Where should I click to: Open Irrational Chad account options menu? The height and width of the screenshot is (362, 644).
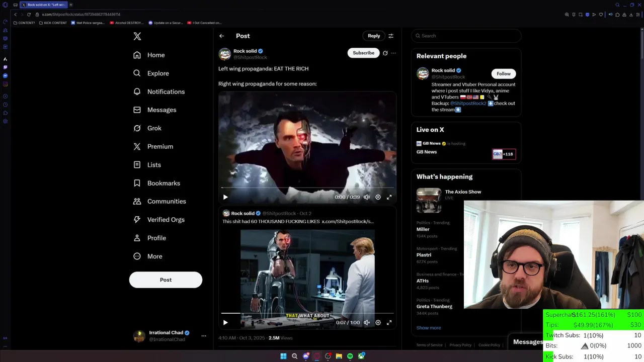[x=204, y=336]
